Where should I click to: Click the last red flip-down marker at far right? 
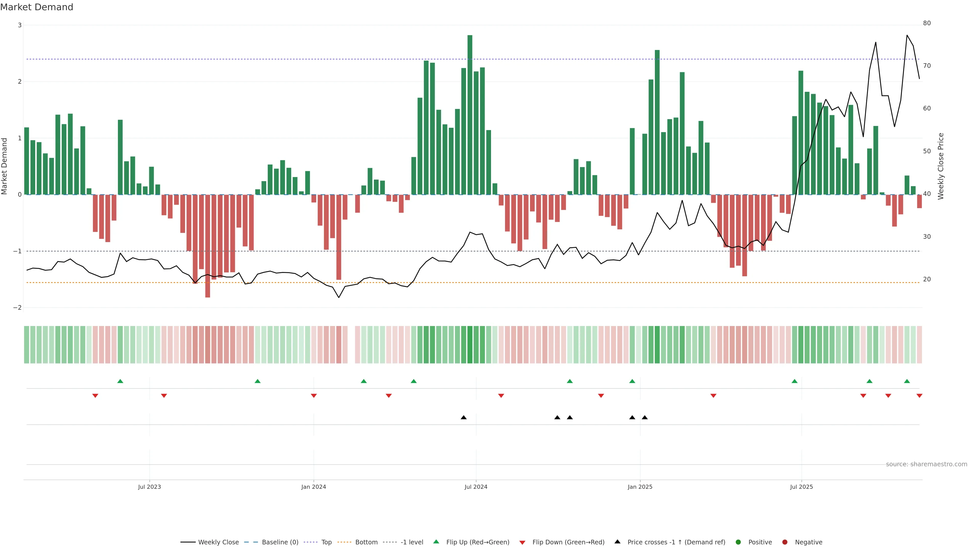pos(920,396)
